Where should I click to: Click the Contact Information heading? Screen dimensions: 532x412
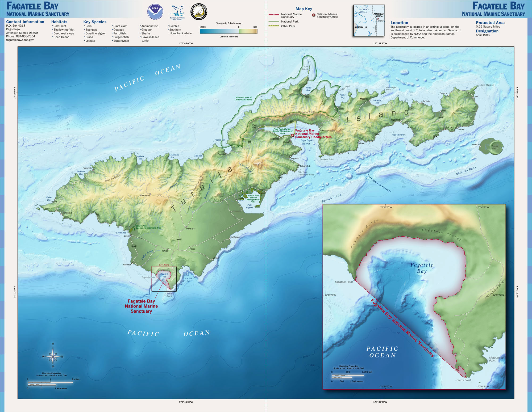(25, 22)
